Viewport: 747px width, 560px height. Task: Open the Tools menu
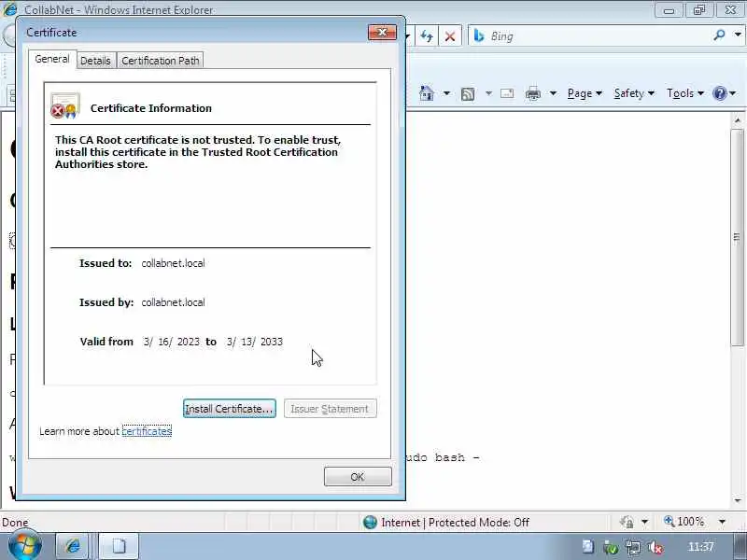pos(684,93)
